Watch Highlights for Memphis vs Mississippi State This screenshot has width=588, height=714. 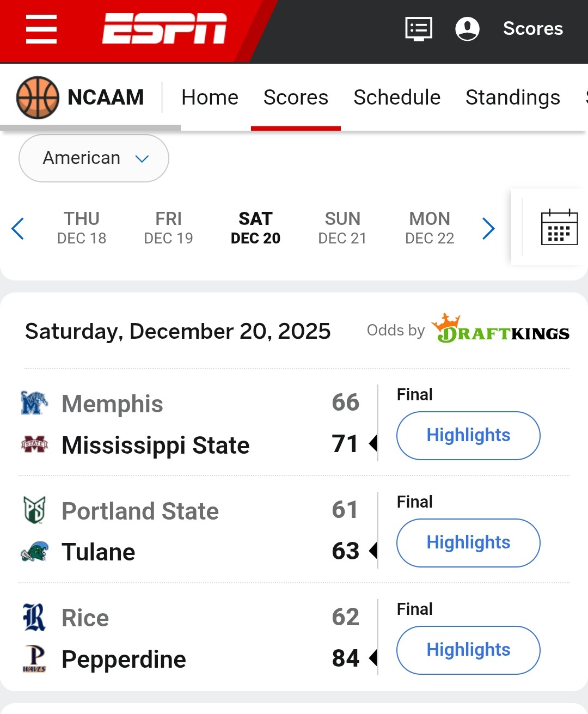tap(468, 436)
